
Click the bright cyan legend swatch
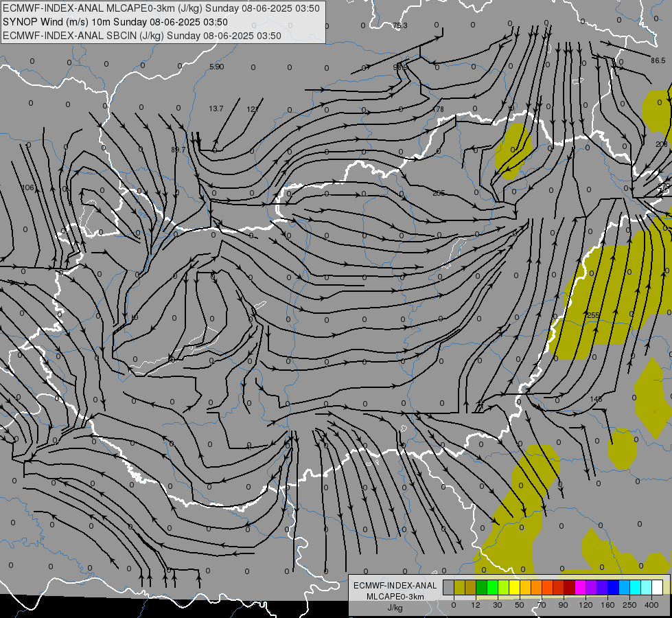635,587
